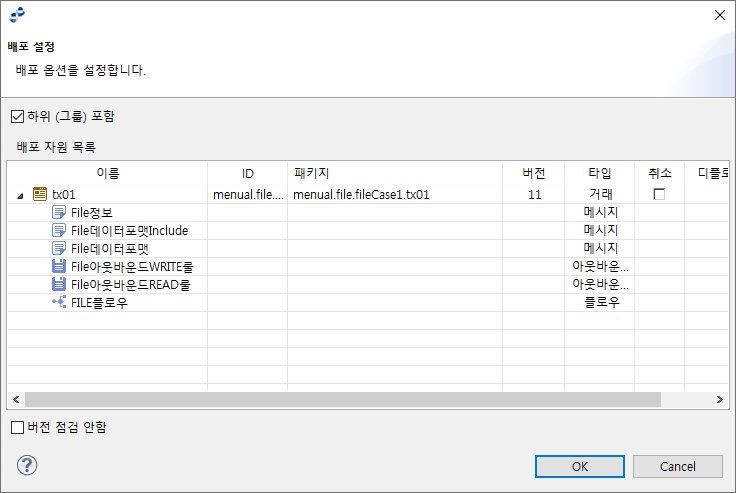Collapse the tx01 tree node

tap(20, 196)
